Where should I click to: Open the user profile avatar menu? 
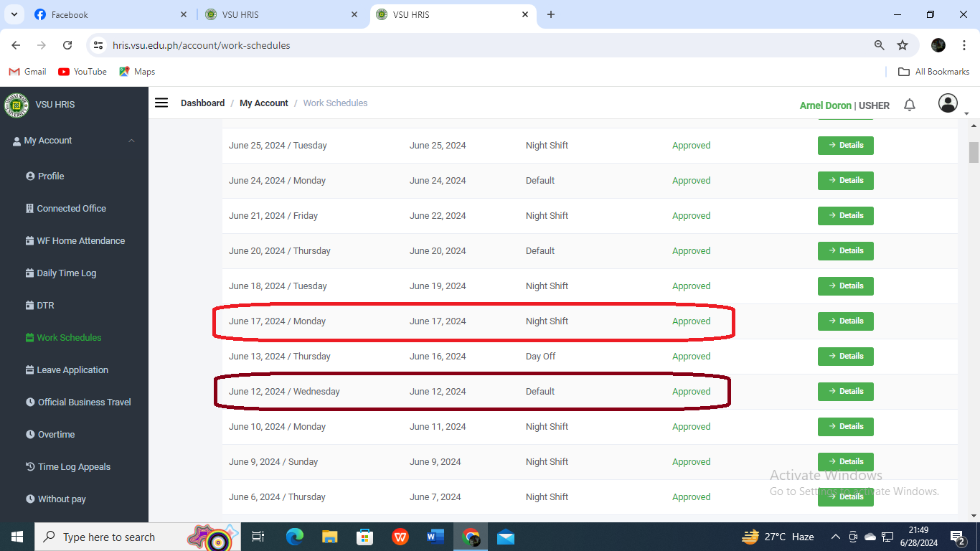point(948,103)
